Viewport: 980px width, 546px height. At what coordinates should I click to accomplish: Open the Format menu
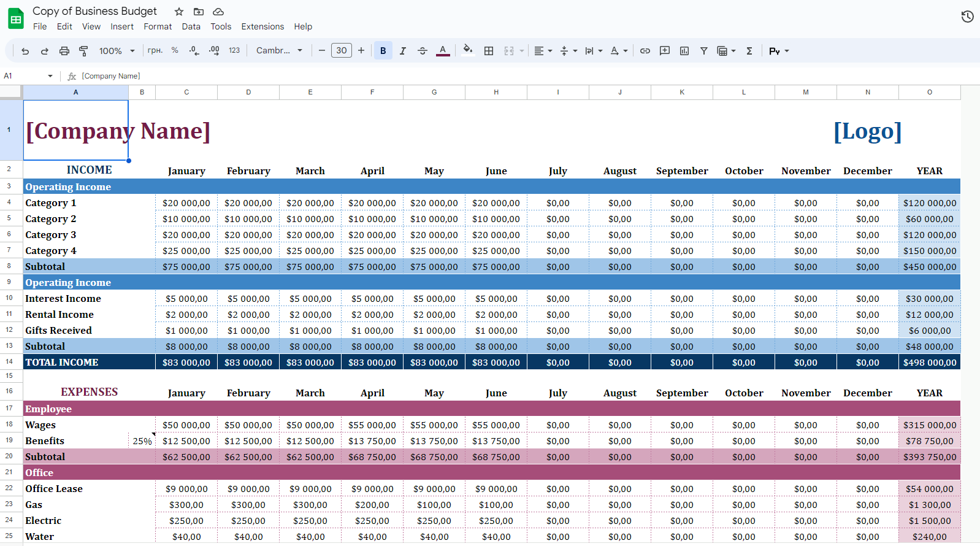coord(158,26)
